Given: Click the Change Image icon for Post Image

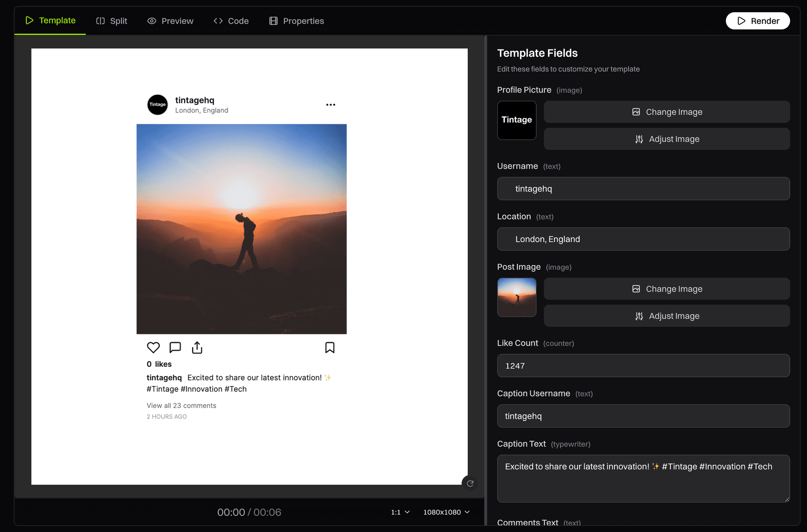Looking at the screenshot, I should point(636,289).
